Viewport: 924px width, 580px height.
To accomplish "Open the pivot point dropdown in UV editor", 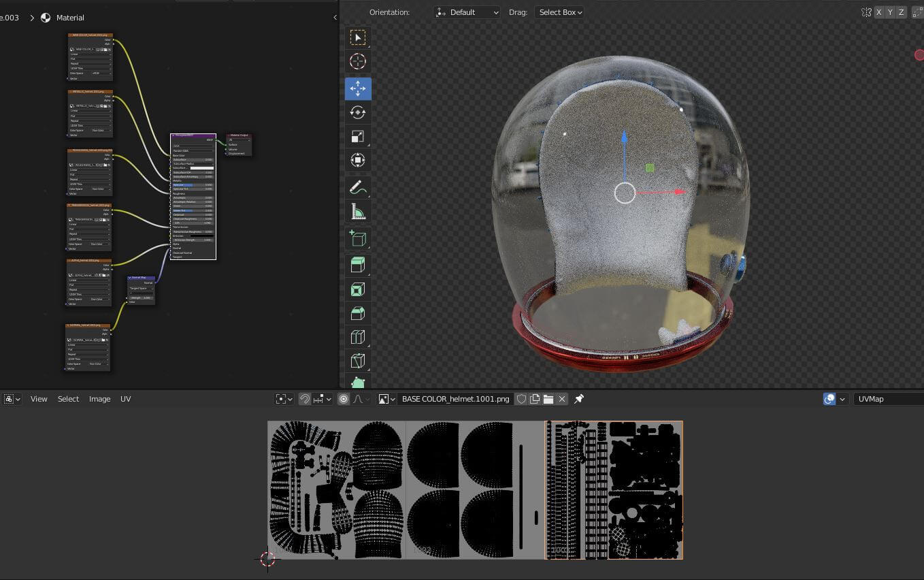I will [x=284, y=399].
